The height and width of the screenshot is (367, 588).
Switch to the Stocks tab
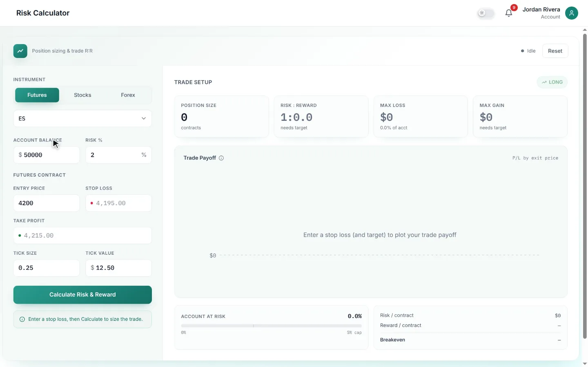[82, 95]
